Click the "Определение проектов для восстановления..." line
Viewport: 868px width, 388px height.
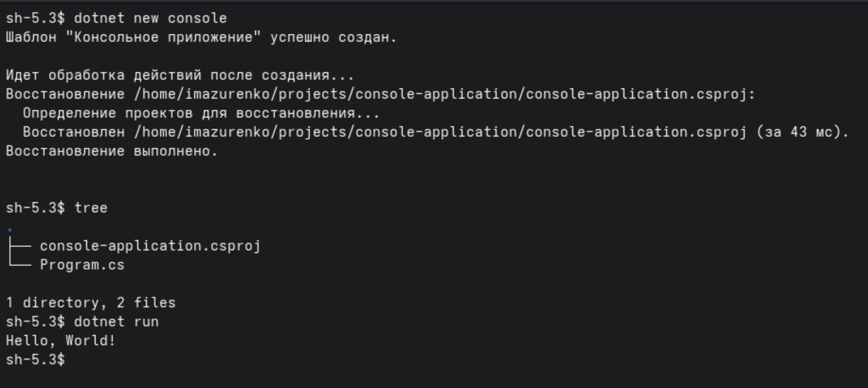point(201,113)
